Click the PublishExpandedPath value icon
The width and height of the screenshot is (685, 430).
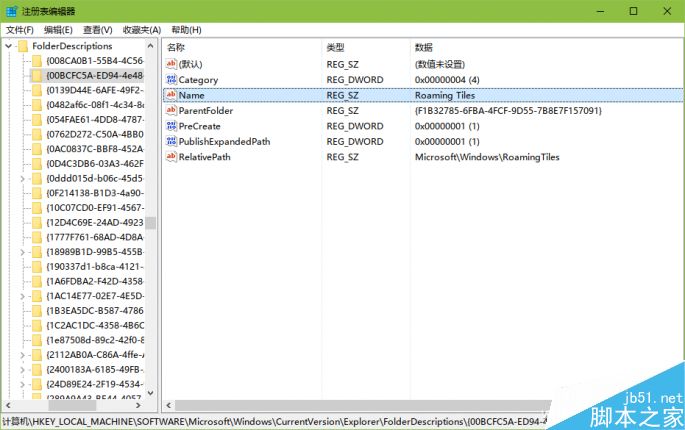pos(171,142)
